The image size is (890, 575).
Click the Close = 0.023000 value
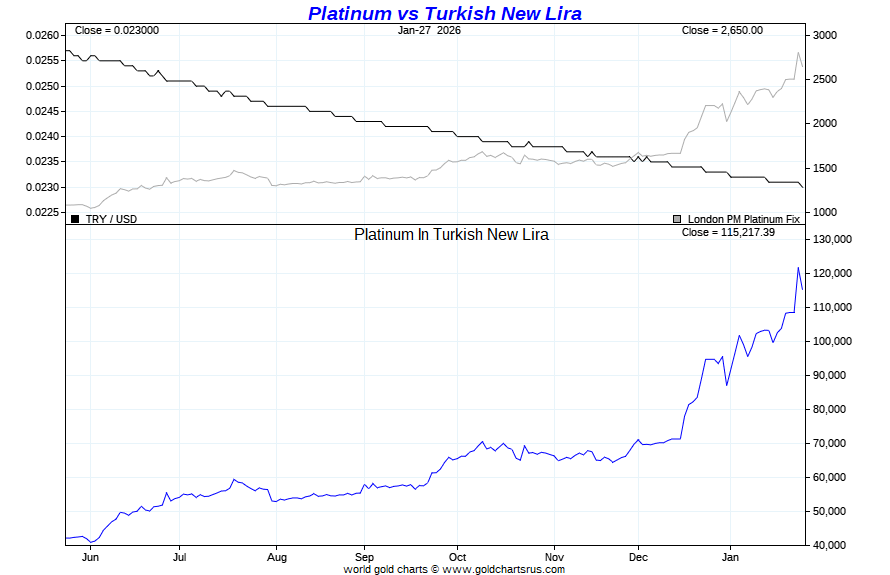(117, 30)
